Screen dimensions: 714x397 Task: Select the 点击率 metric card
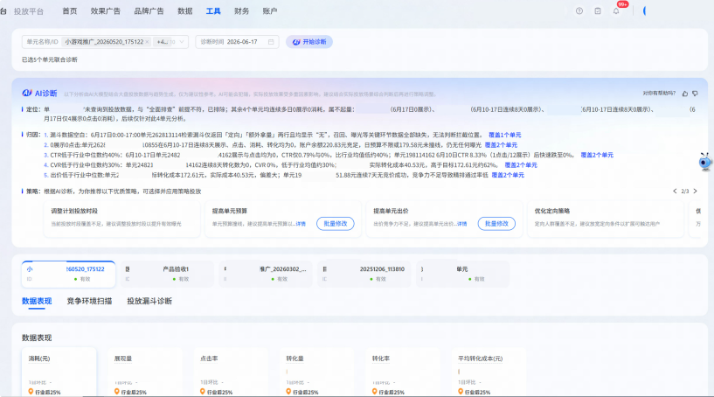231,372
